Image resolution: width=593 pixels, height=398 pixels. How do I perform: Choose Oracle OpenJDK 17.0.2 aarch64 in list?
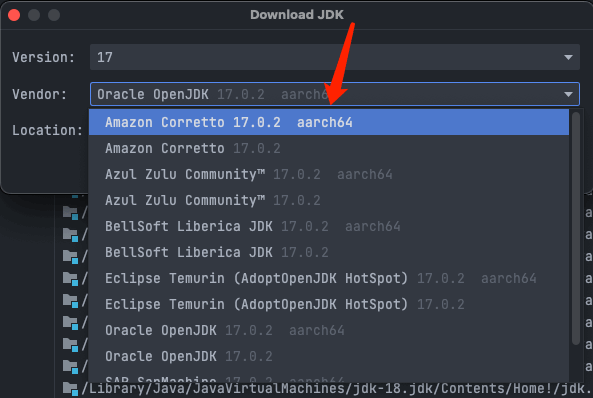pos(329,330)
